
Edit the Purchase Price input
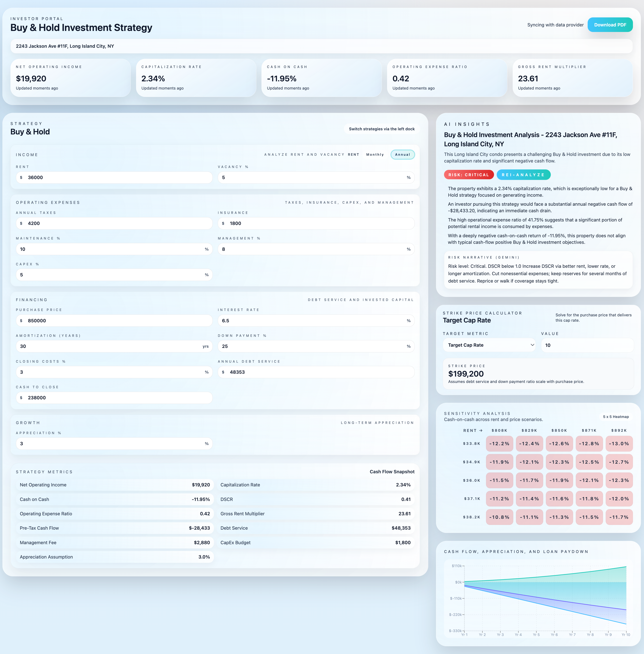tap(114, 321)
